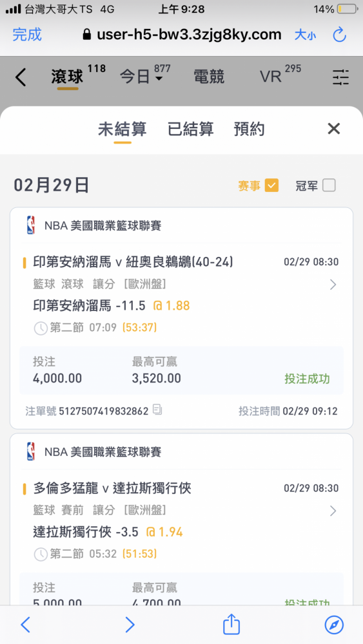
Task: Go back with the browser left arrow
Action: [26, 625]
